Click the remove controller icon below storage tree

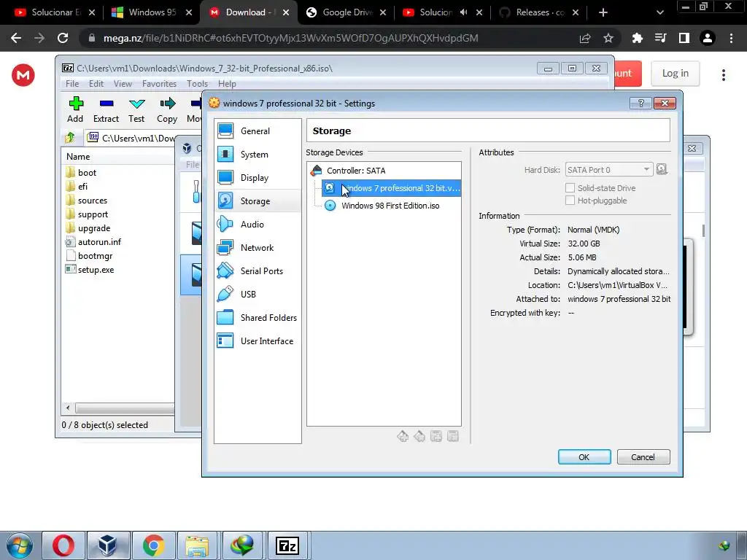(419, 436)
